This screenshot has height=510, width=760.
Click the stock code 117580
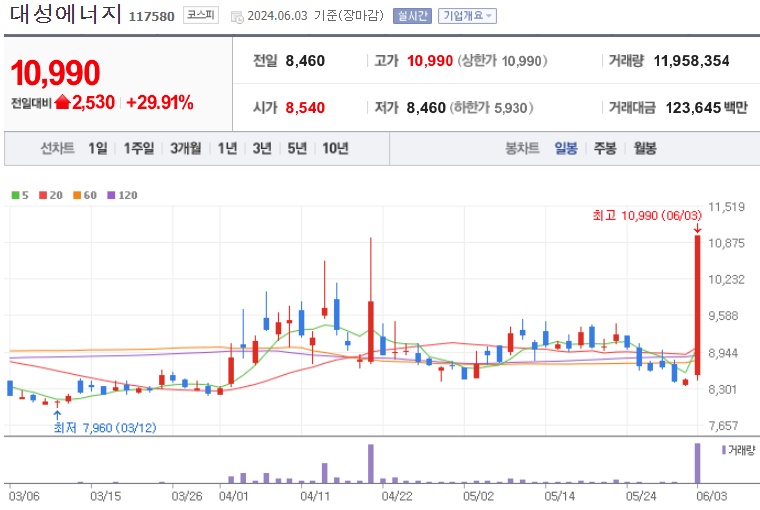coord(152,16)
